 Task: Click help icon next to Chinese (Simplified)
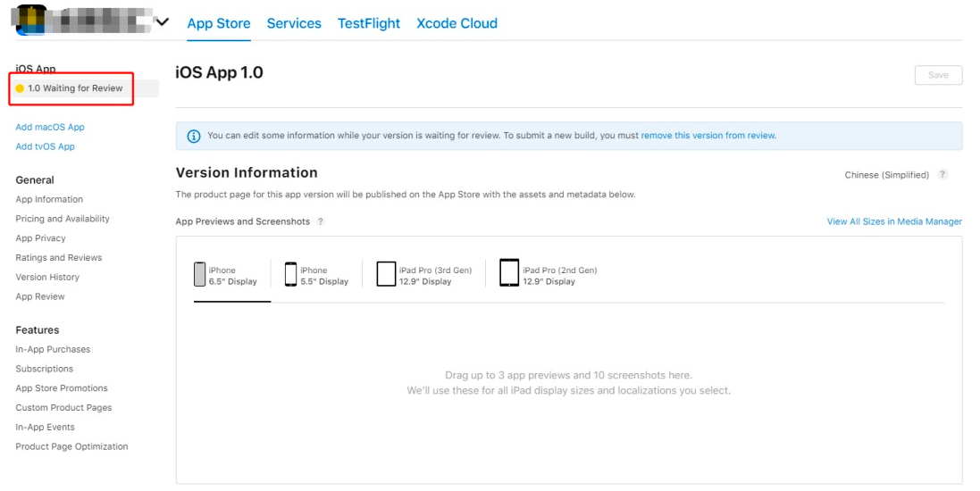pyautogui.click(x=942, y=174)
